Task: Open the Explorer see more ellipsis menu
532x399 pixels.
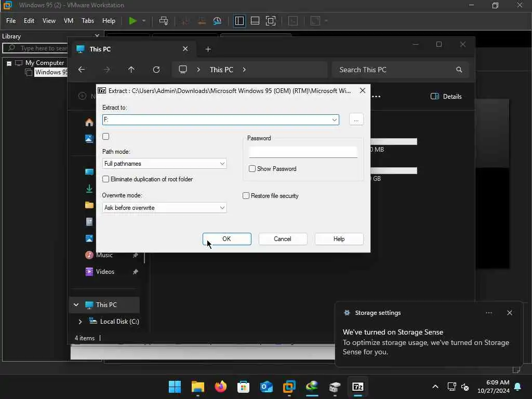Action: pos(376,96)
